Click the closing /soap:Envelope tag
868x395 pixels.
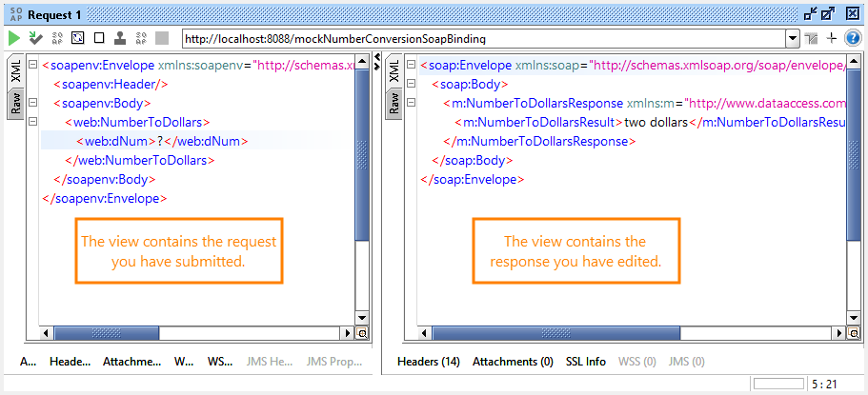pyautogui.click(x=473, y=179)
